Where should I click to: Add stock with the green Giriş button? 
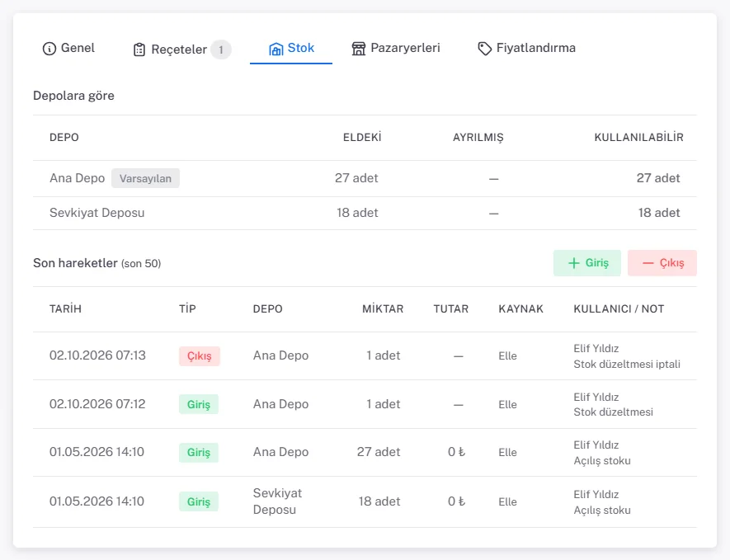click(x=587, y=263)
